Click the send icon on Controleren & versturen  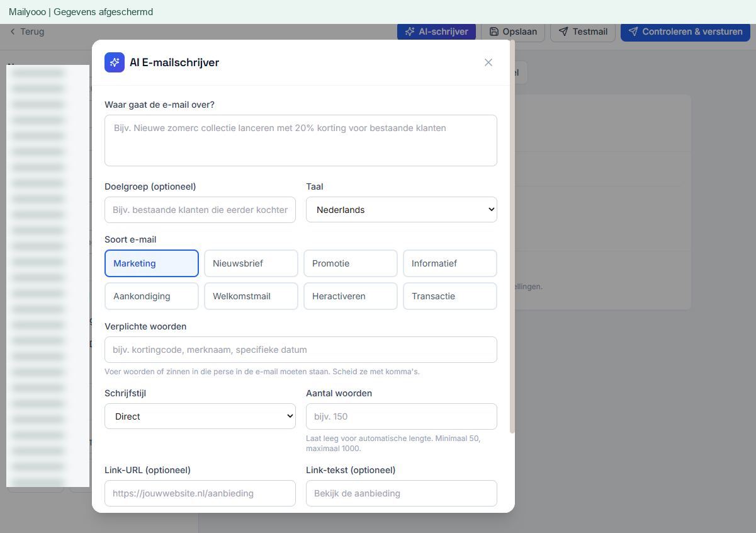tap(633, 32)
